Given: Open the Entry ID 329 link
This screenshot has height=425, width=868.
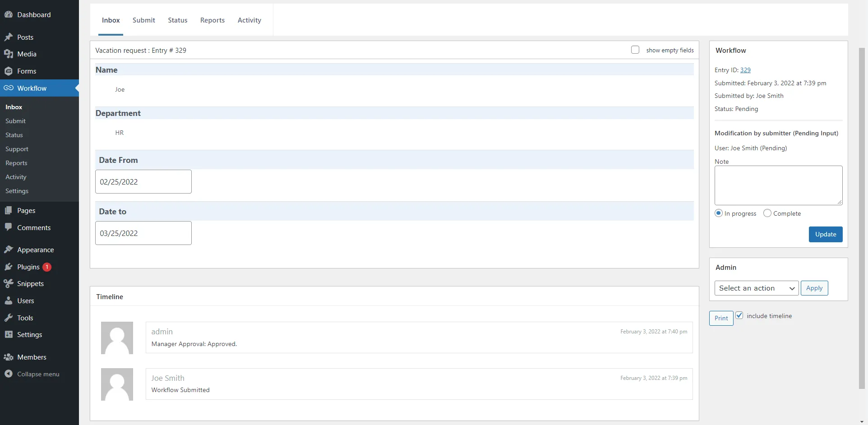Looking at the screenshot, I should click(x=745, y=70).
